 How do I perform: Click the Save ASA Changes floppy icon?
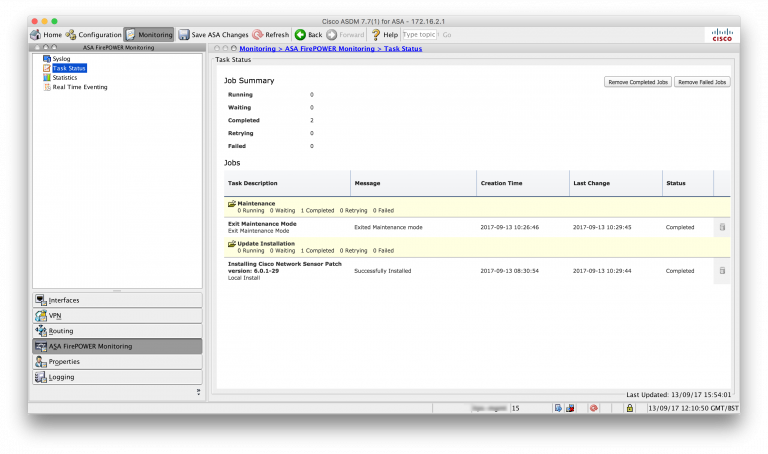(x=184, y=35)
